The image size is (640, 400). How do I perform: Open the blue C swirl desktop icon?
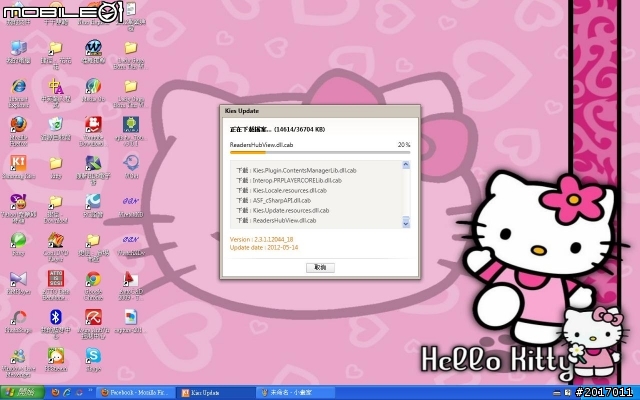[x=93, y=205]
